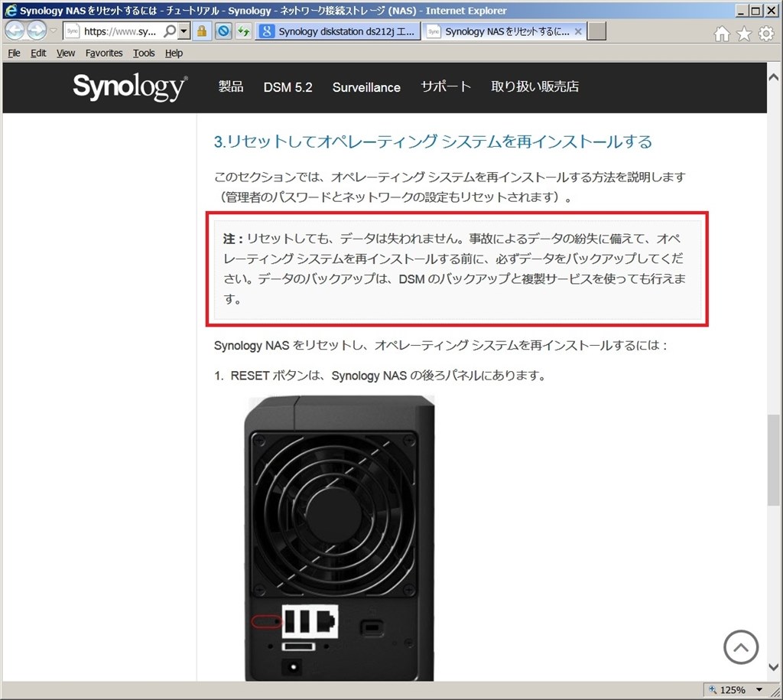Open the zoom level dropdown arrow

(x=759, y=689)
